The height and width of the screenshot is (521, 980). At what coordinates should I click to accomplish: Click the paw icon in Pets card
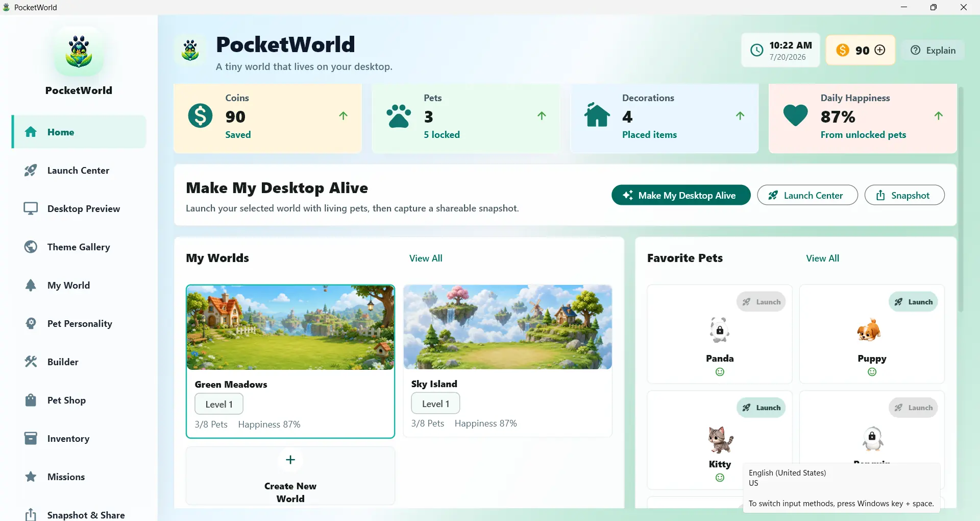point(399,116)
